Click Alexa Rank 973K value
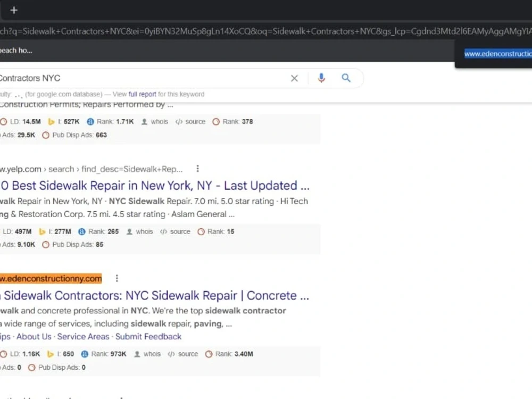This screenshot has height=399, width=532. (118, 354)
